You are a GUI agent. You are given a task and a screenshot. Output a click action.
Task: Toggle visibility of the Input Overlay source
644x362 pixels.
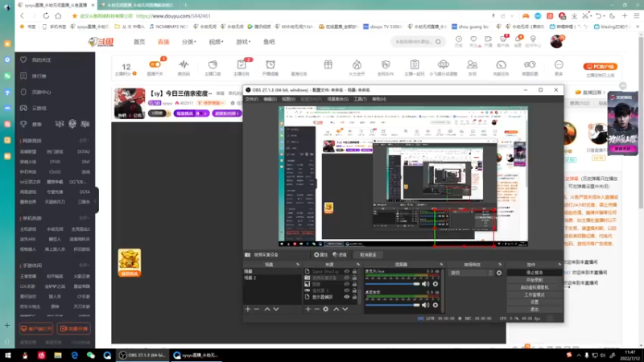point(347,271)
